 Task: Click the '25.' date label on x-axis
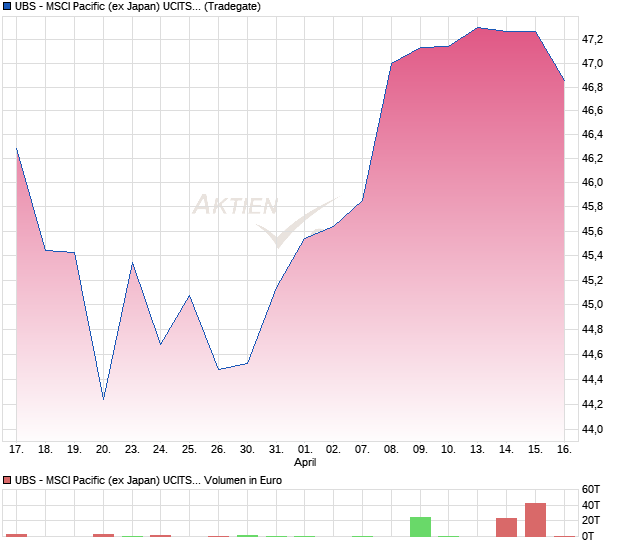pos(189,450)
